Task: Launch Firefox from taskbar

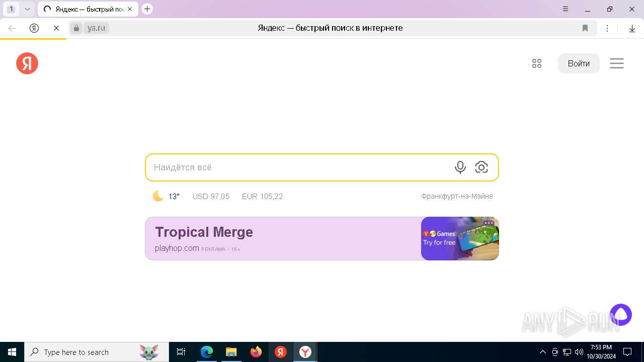Action: (x=256, y=352)
